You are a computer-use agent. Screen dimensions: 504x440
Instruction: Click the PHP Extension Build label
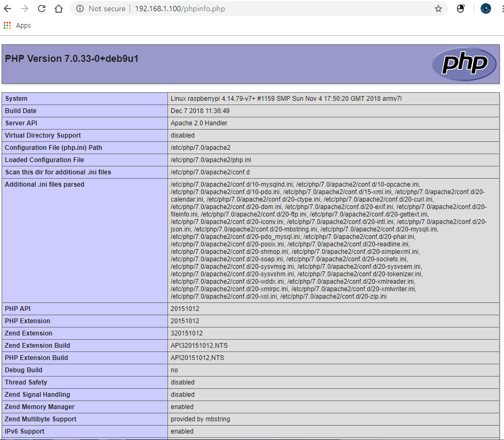coord(36,358)
